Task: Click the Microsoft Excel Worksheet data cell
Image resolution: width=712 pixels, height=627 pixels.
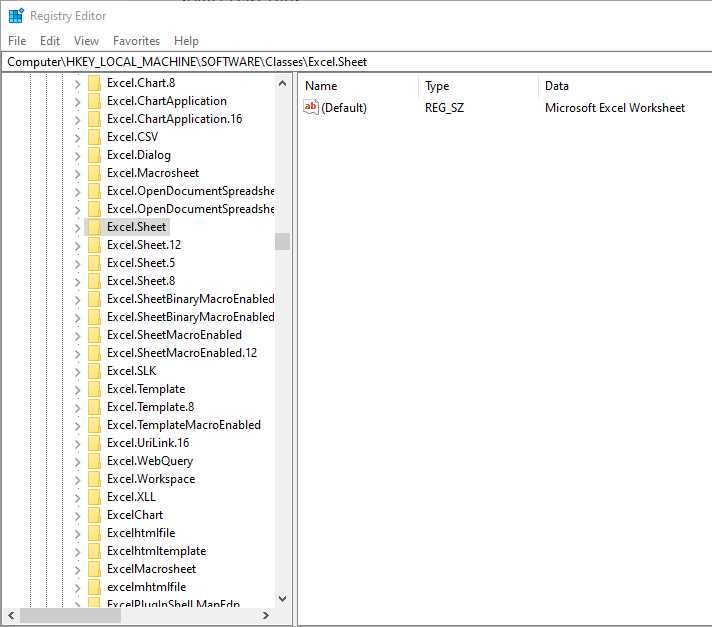Action: point(614,108)
